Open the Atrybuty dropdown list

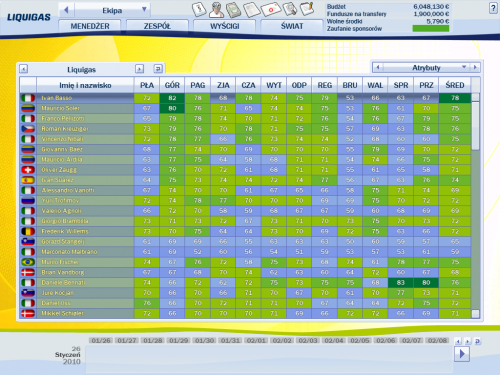pyautogui.click(x=464, y=67)
